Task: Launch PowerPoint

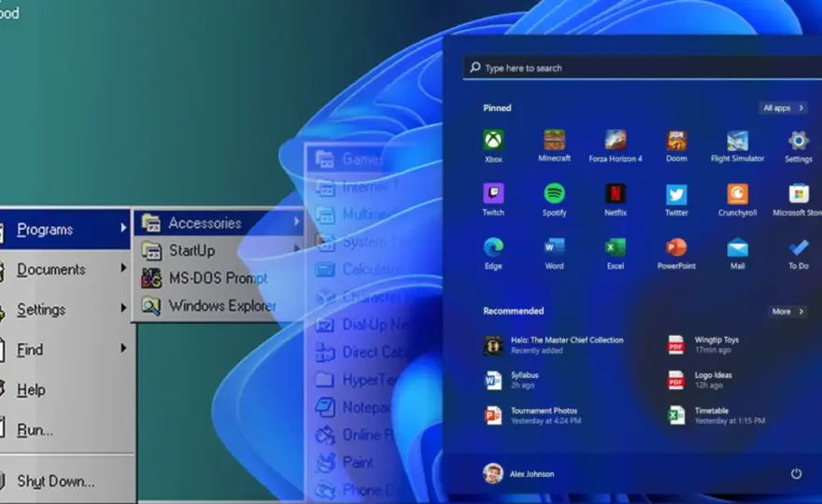Action: click(676, 253)
